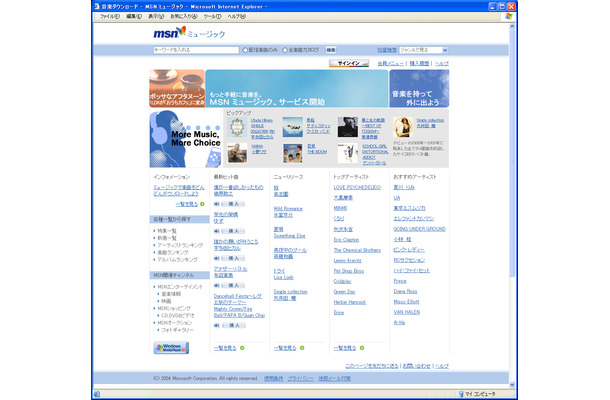This screenshot has width=610, height=400.
Task: Open Pet Shop Boys link
Action: coord(349,271)
